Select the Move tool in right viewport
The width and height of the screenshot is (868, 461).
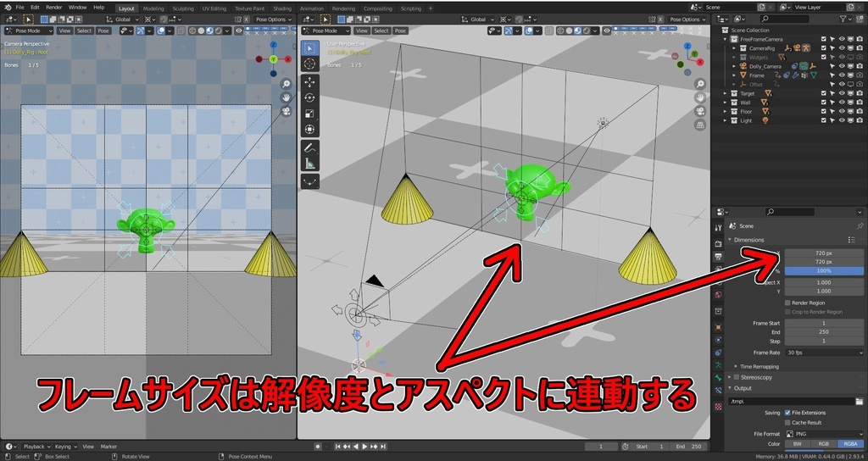[309, 82]
